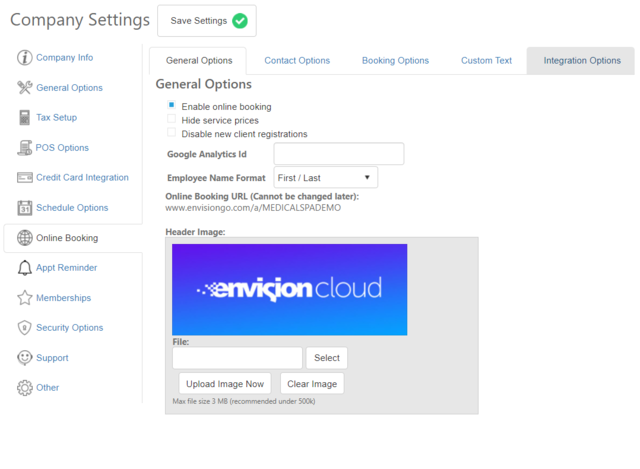Open Credit Card Integration settings
The image size is (640, 469).
tap(82, 178)
